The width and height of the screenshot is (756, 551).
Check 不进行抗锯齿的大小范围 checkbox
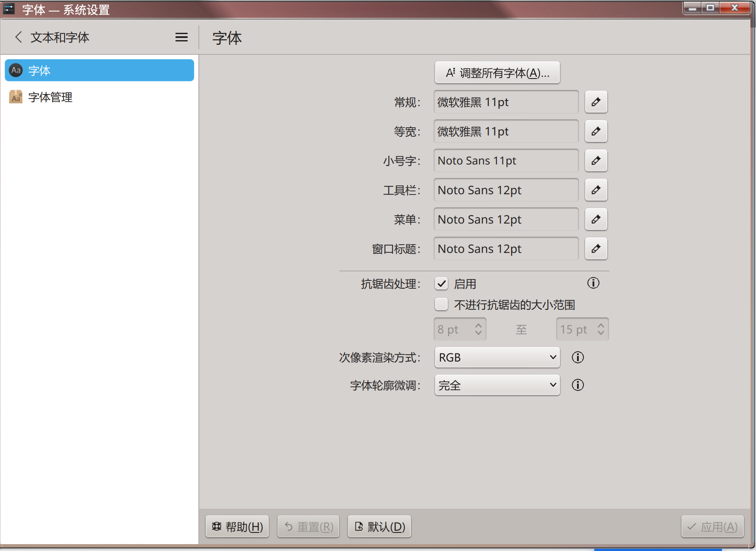pos(442,304)
